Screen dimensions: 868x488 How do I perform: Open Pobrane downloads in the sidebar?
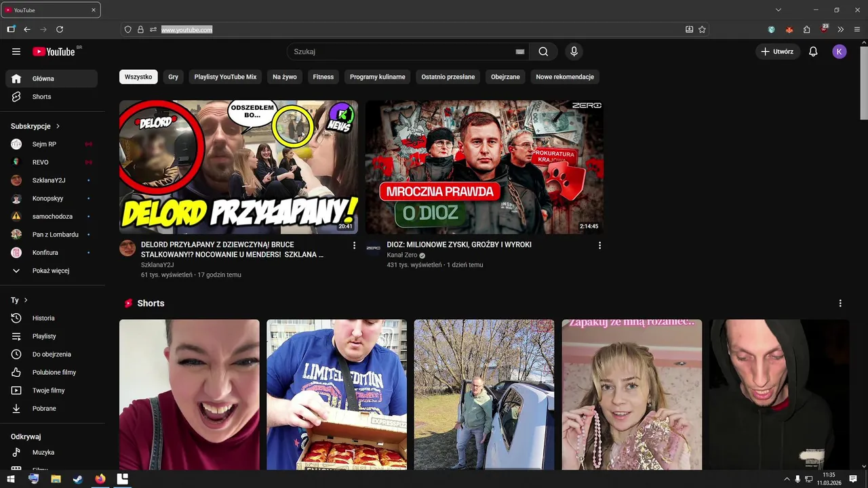tap(52, 409)
